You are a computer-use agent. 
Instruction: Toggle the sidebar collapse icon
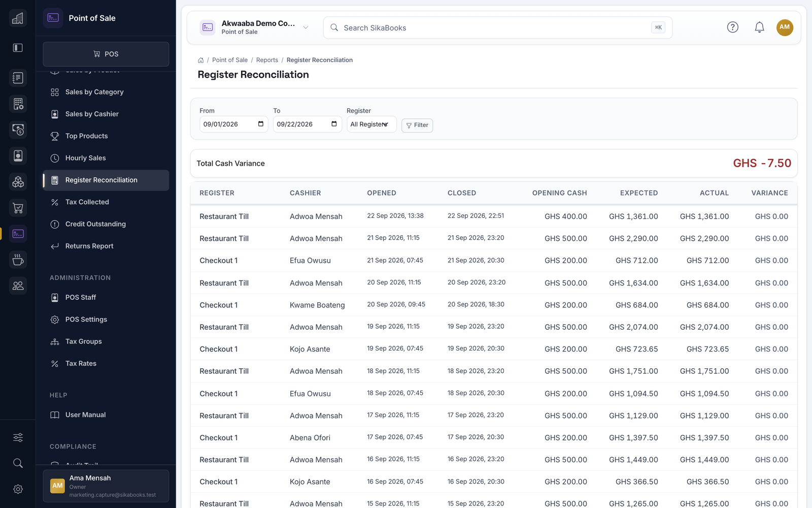[x=18, y=48]
